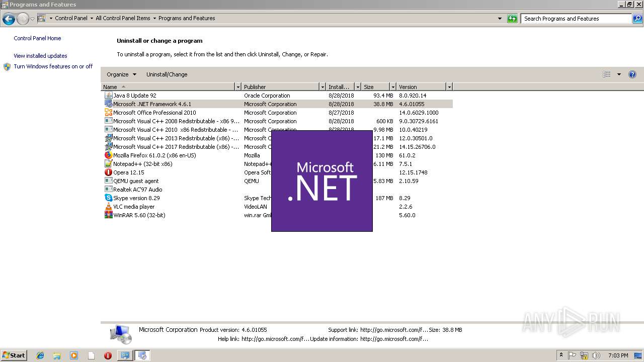Click the green refresh button

point(512,19)
